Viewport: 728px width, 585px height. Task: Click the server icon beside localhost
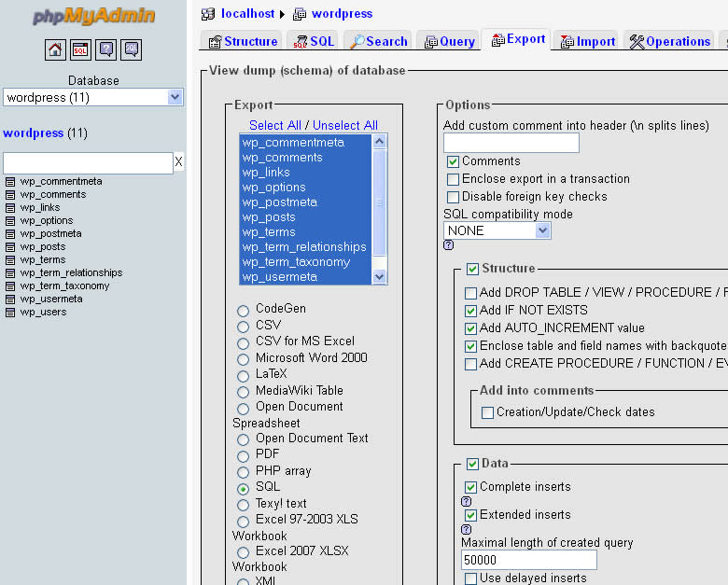coord(208,14)
